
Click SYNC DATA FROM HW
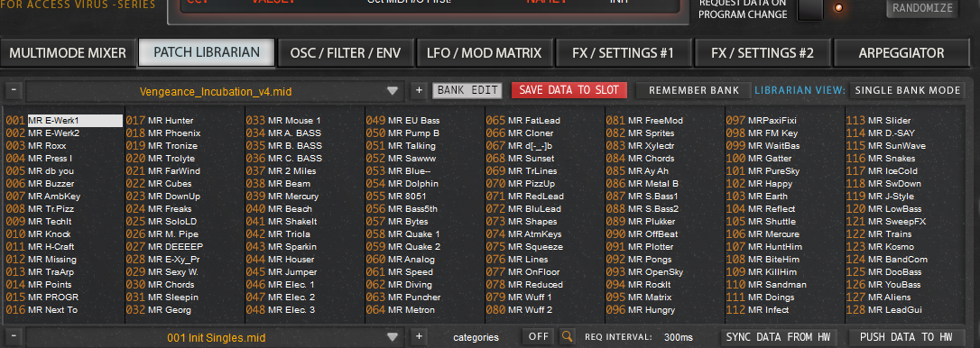(778, 337)
